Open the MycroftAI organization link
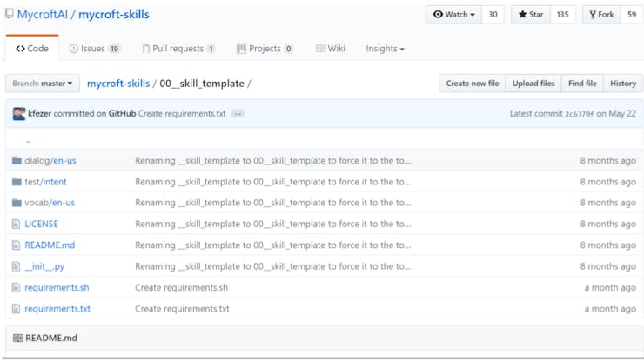The height and width of the screenshot is (362, 644). [43, 15]
